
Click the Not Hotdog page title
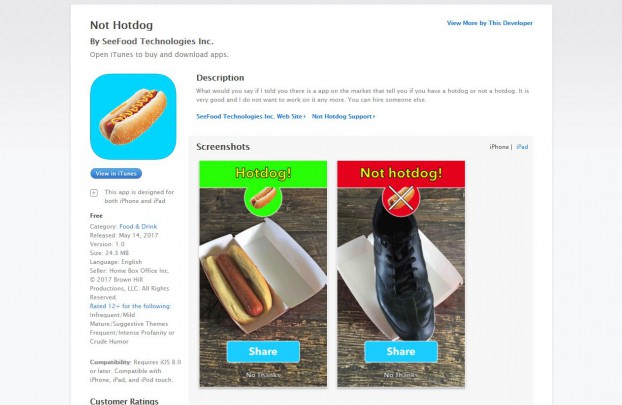(x=121, y=25)
